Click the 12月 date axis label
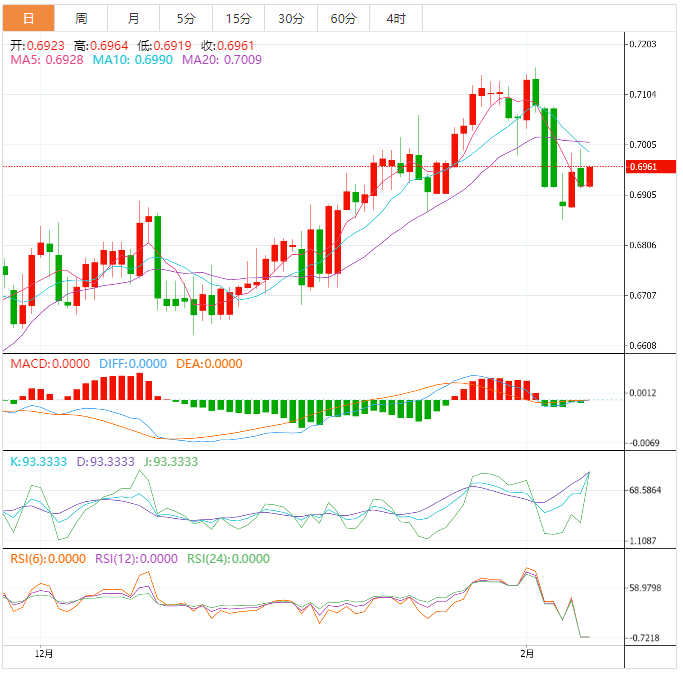 [44, 654]
